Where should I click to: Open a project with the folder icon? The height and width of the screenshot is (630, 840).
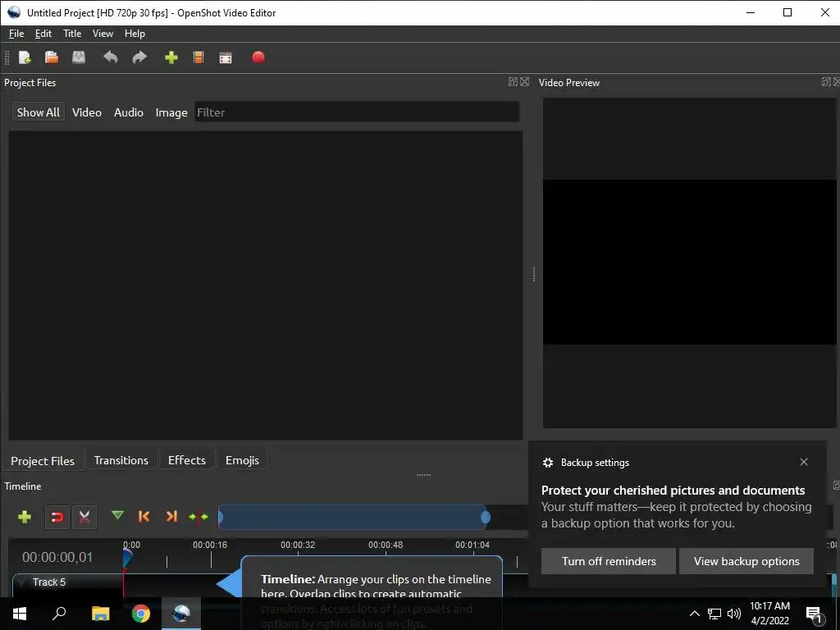coord(52,57)
